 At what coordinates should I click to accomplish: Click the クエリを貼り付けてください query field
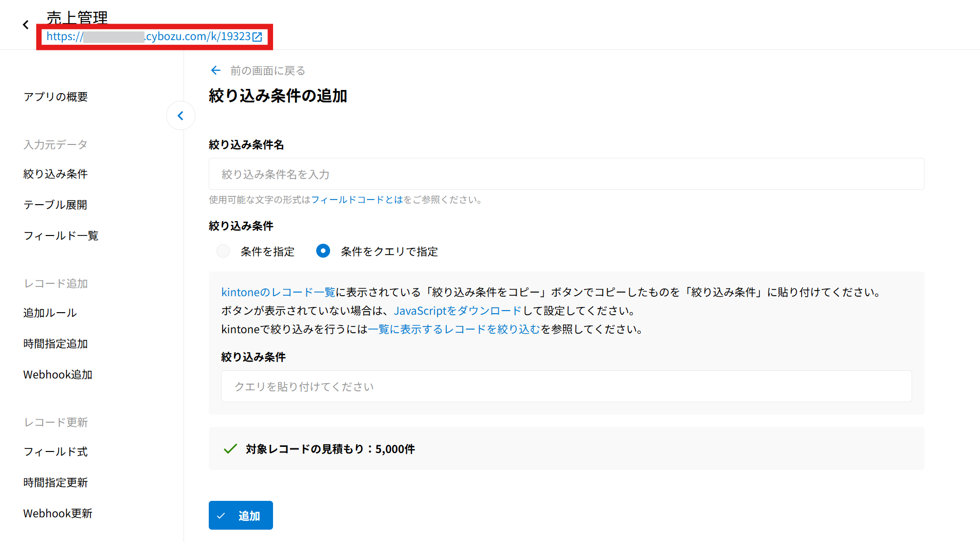tap(566, 387)
